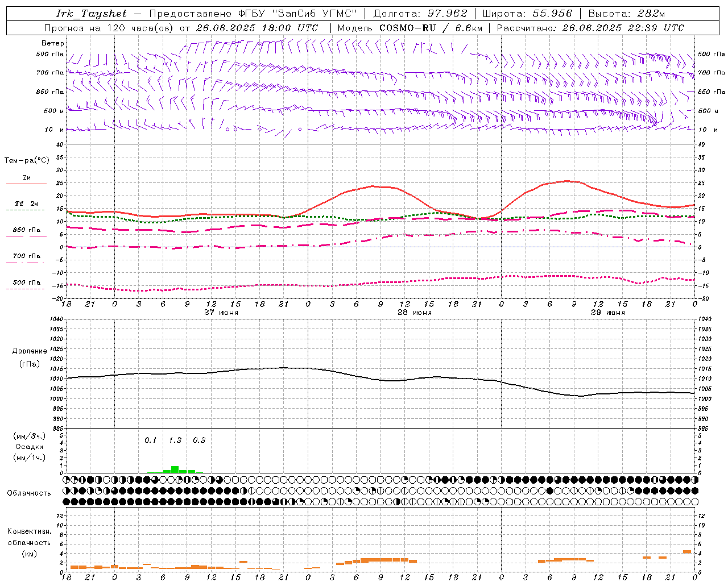Click the '850 гПа' temperature legend entry
Image resolution: width=728 pixels, height=582 pixels.
27,230
